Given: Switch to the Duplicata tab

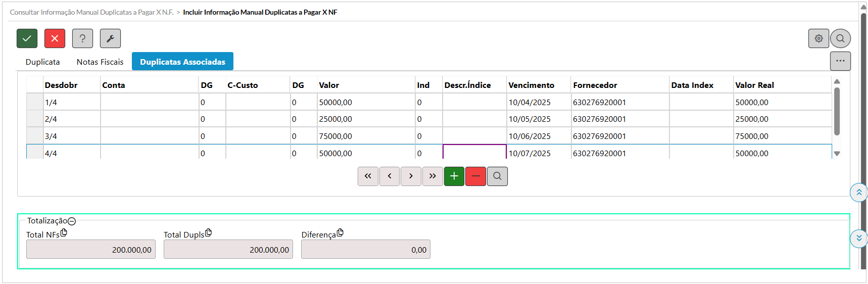Looking at the screenshot, I should point(43,62).
